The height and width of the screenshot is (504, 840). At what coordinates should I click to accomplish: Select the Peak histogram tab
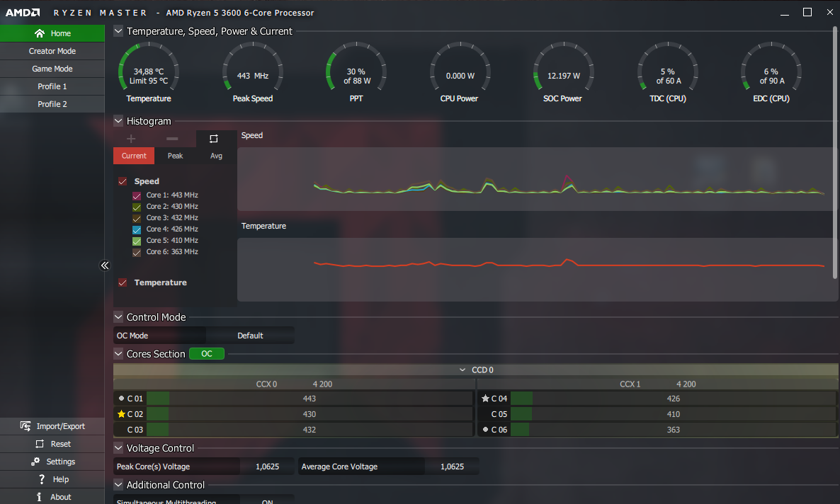tap(175, 156)
